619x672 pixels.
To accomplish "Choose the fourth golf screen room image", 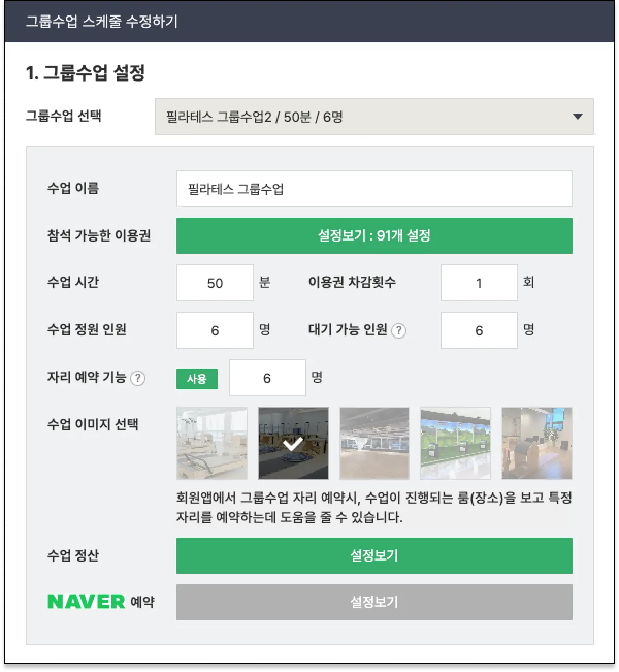I will (455, 443).
